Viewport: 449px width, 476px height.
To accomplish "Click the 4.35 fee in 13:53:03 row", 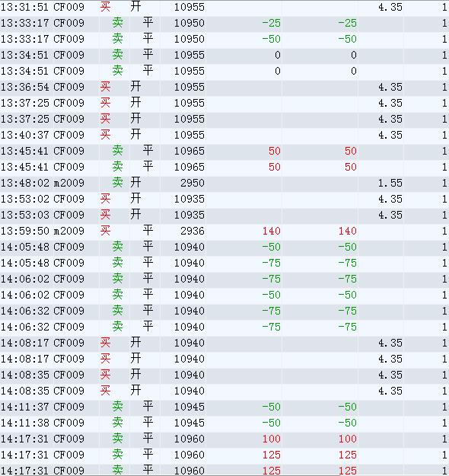I will click(x=390, y=215).
